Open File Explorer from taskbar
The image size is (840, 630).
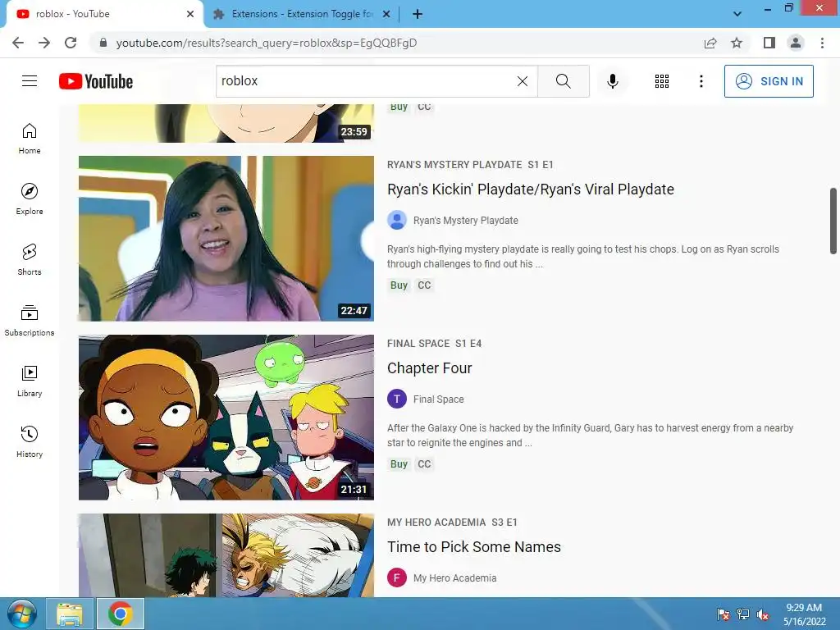(70, 614)
